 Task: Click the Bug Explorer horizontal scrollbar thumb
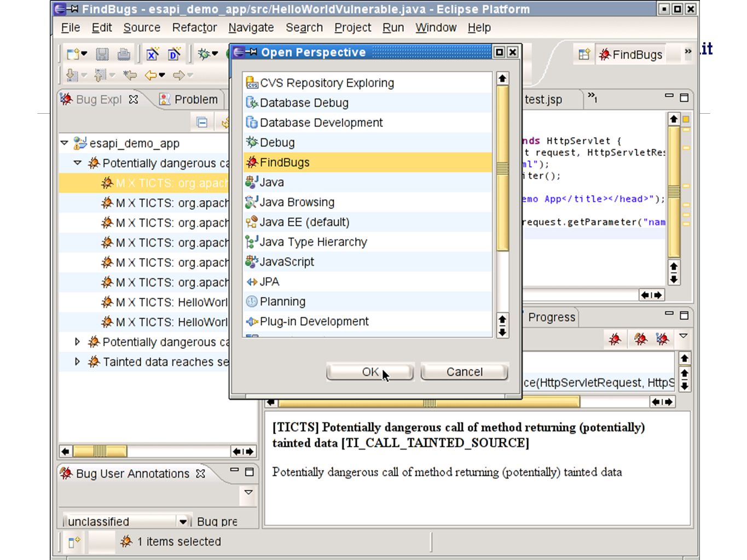(x=100, y=451)
